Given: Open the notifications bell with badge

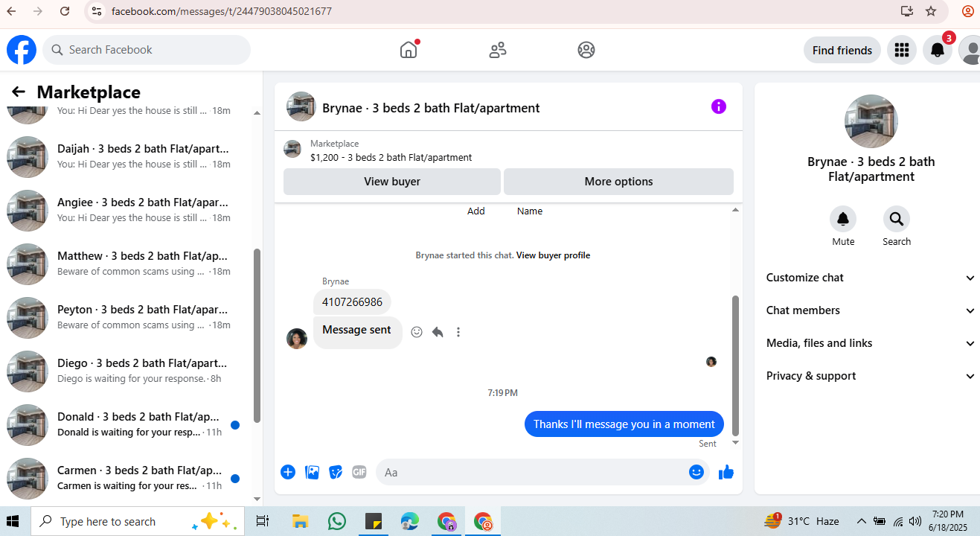Looking at the screenshot, I should point(938,50).
